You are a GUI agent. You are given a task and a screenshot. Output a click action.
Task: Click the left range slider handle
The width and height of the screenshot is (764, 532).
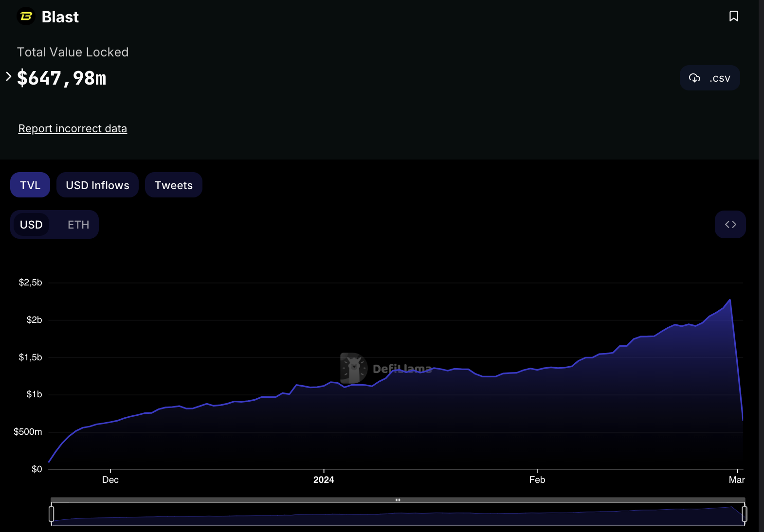(x=52, y=514)
